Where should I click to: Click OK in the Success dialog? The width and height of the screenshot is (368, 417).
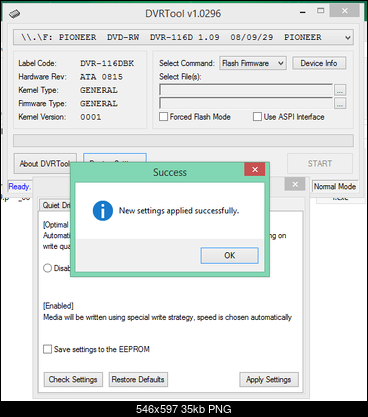tap(229, 256)
